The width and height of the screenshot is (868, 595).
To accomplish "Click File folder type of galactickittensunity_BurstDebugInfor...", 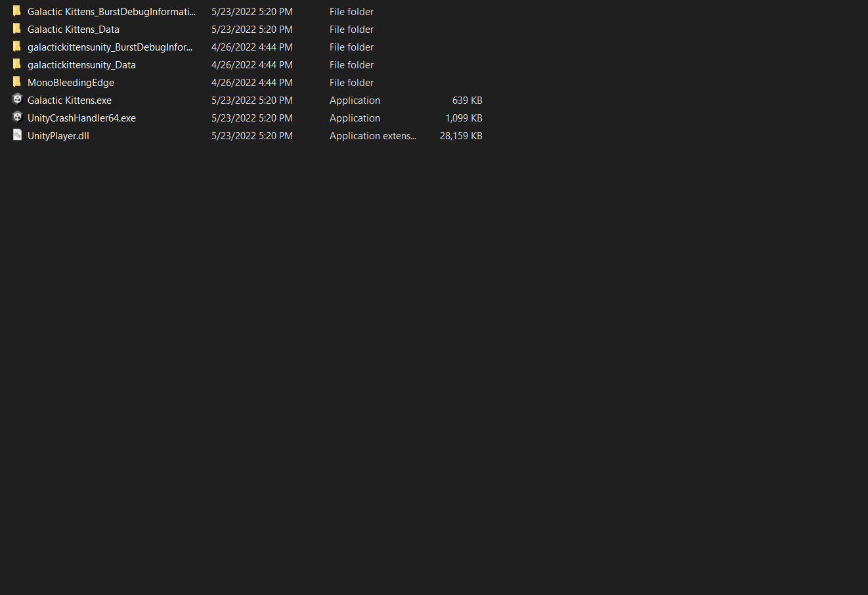I will (352, 47).
